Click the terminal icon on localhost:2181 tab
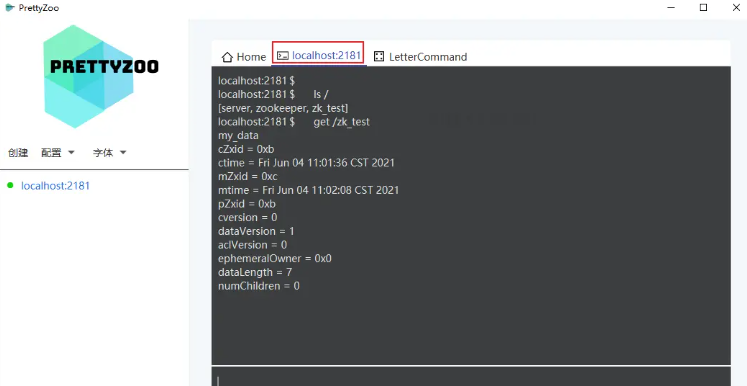 [283, 56]
